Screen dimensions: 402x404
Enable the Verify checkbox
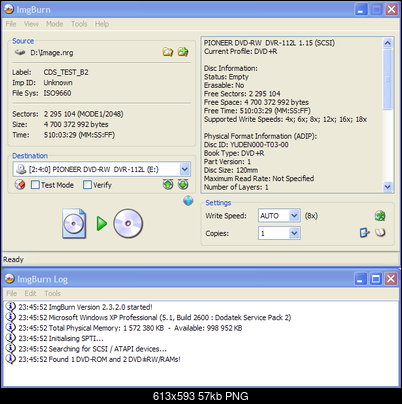[x=87, y=185]
